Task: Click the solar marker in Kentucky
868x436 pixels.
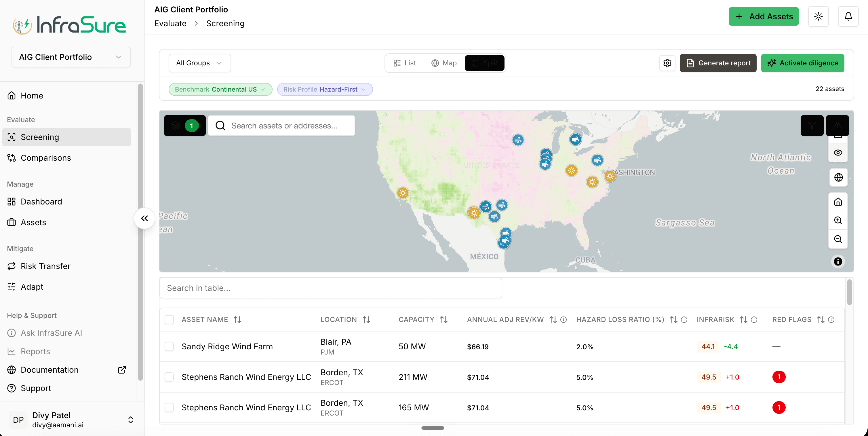Action: coord(572,170)
